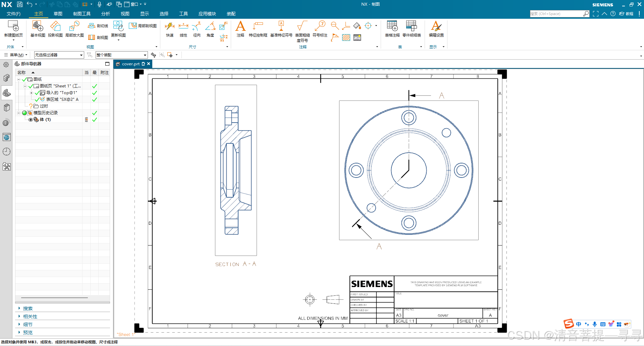This screenshot has width=644, height=346.
Task: Select Surface Finish Symbol (表面粗糙度符号) tool
Action: [302, 31]
